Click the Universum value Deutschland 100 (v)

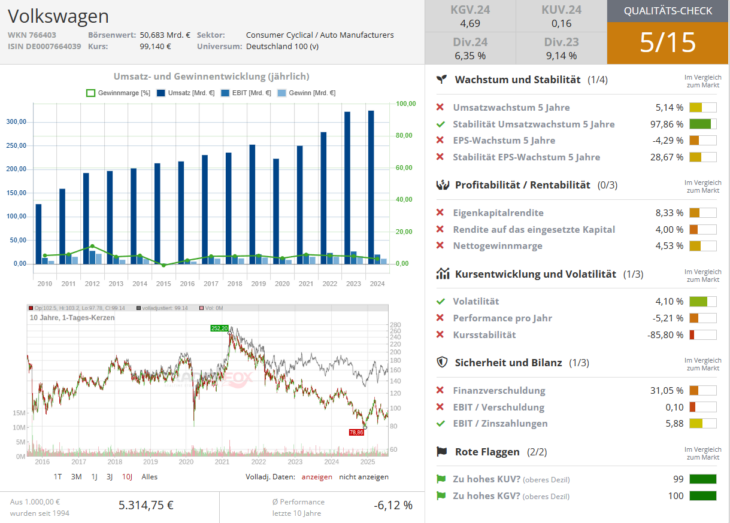pos(283,47)
